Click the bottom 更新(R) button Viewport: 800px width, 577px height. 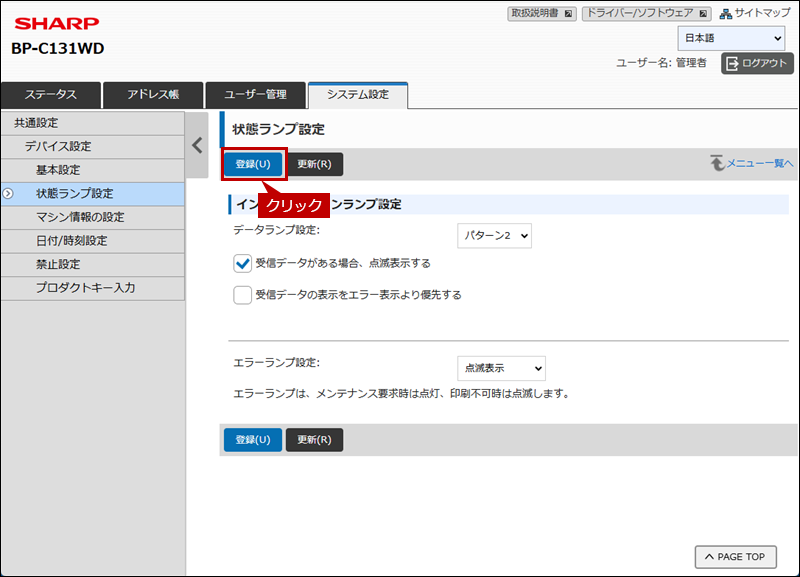click(x=314, y=439)
